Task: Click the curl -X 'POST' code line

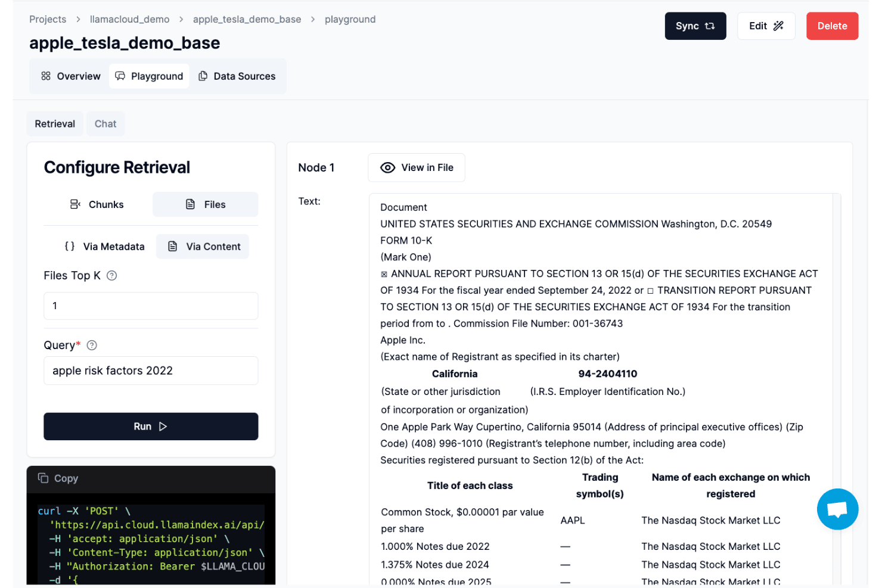Action: (84, 511)
